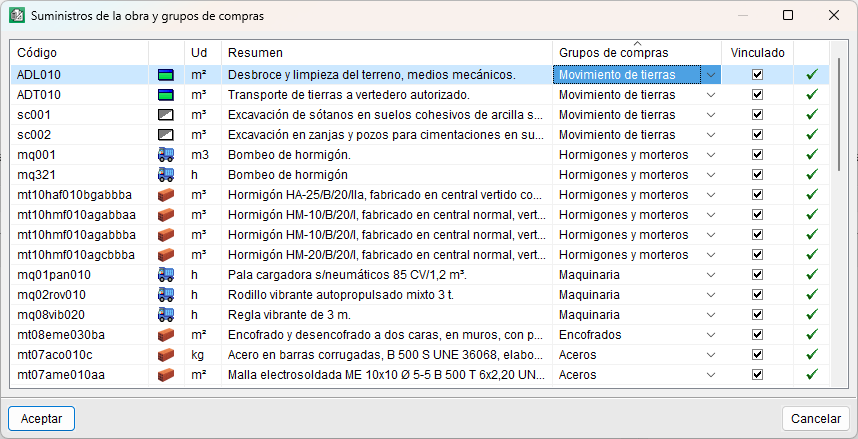858x439 pixels.
Task: Toggle Vinculado checkbox for mt07ame010aa
Action: click(x=757, y=375)
